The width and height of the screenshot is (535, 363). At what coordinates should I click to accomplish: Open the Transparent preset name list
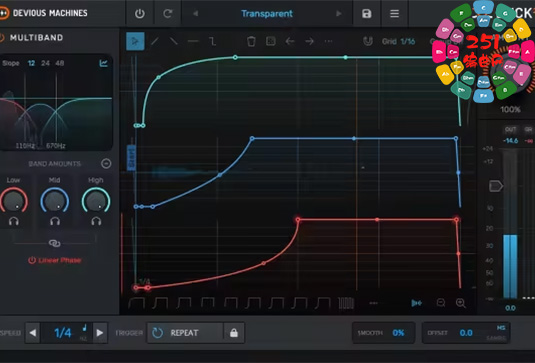pos(267,14)
